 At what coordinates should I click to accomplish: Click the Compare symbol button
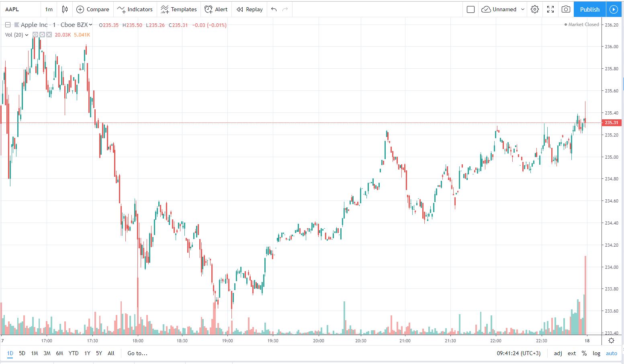pos(92,9)
